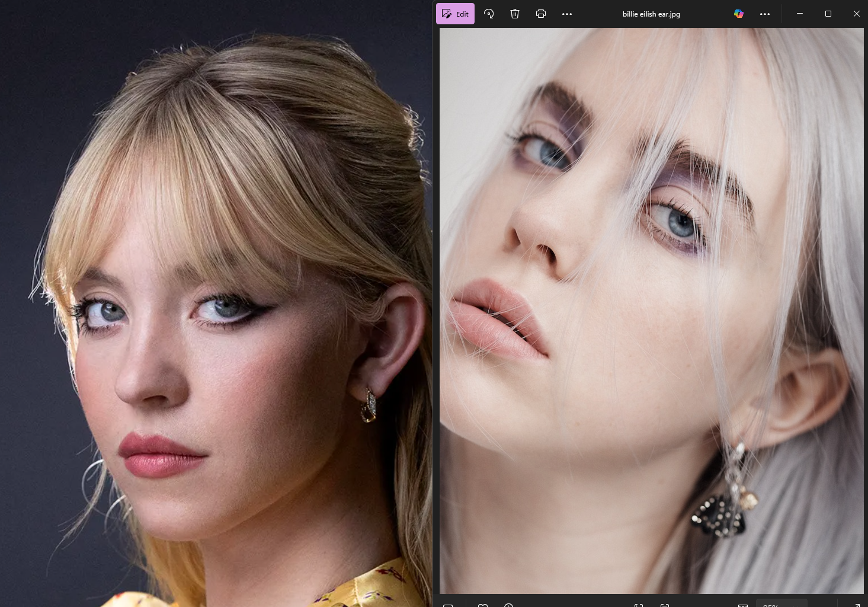Open the window options ellipsis menu
Viewport: 868px width, 607px height.
[764, 14]
